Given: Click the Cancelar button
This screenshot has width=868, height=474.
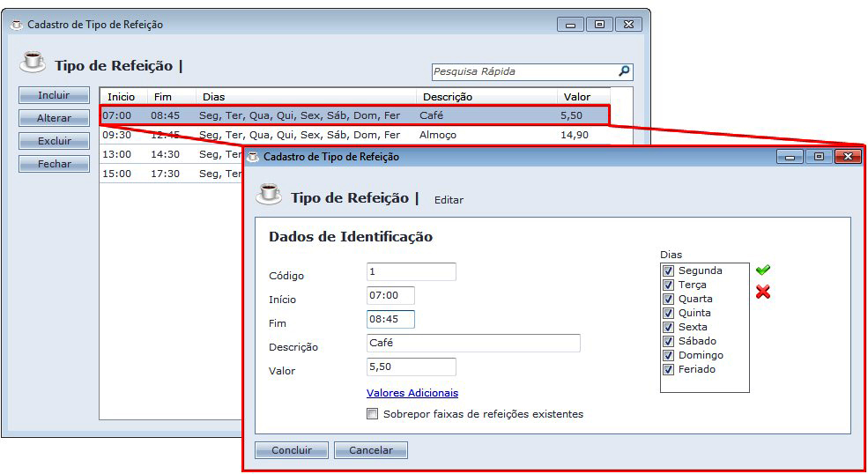Looking at the screenshot, I should (370, 450).
